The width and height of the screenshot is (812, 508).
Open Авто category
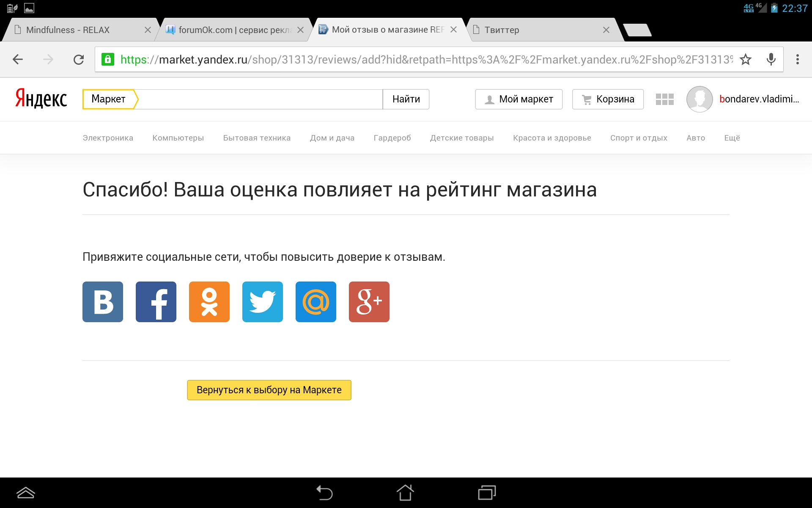(x=696, y=138)
